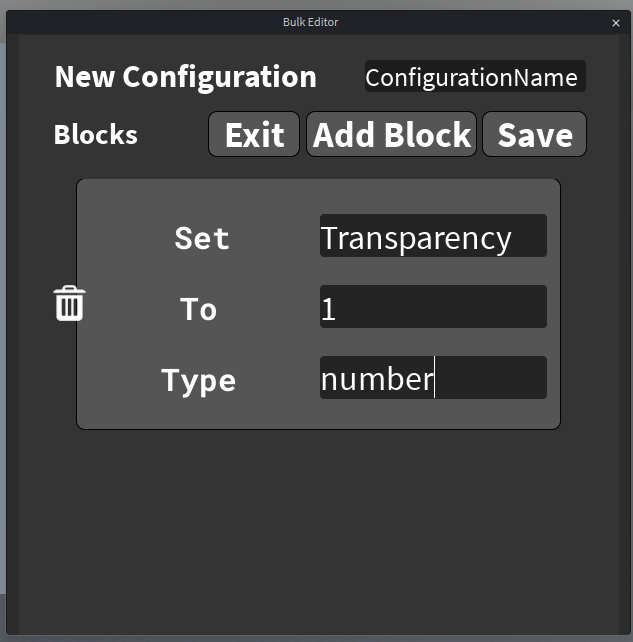This screenshot has height=642, width=633.
Task: Click the Blocks section label
Action: 96,135
